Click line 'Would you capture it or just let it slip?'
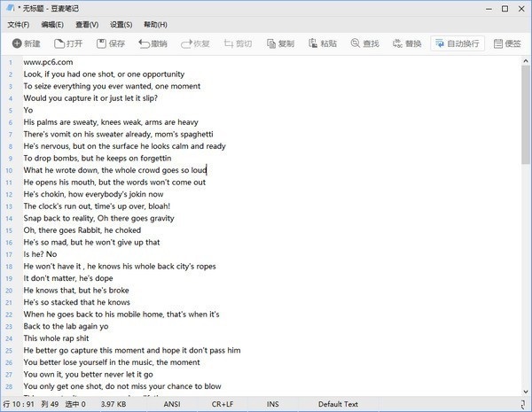 point(90,98)
